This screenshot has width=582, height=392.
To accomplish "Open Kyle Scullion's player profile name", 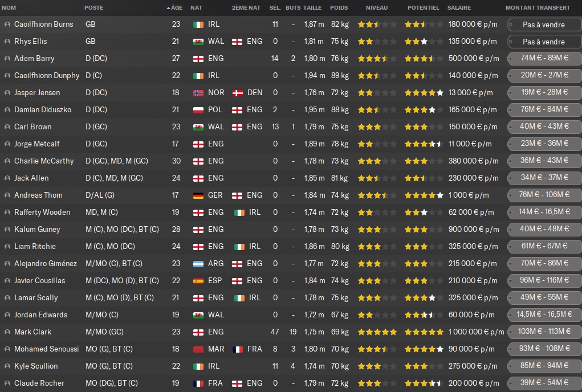I will pyautogui.click(x=36, y=366).
